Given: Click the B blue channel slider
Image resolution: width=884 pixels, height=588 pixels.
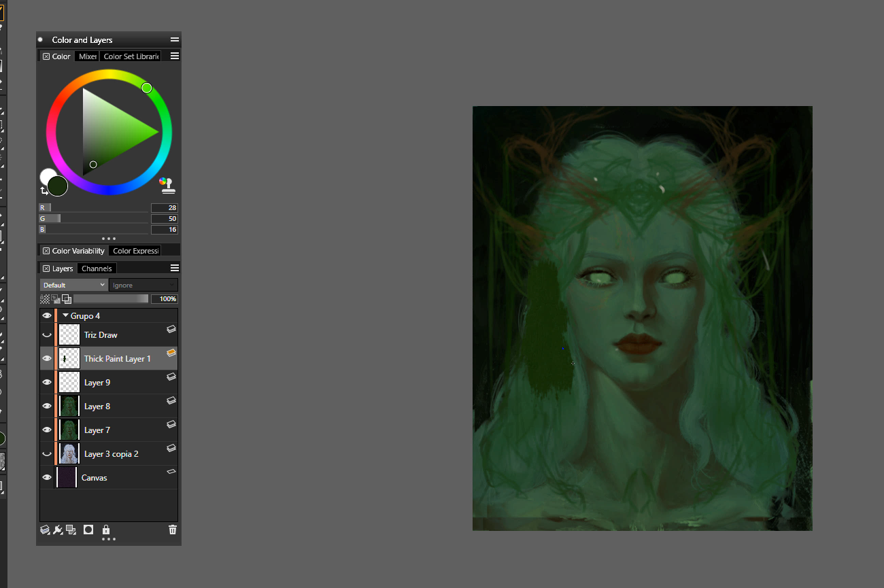Looking at the screenshot, I should pyautogui.click(x=94, y=230).
